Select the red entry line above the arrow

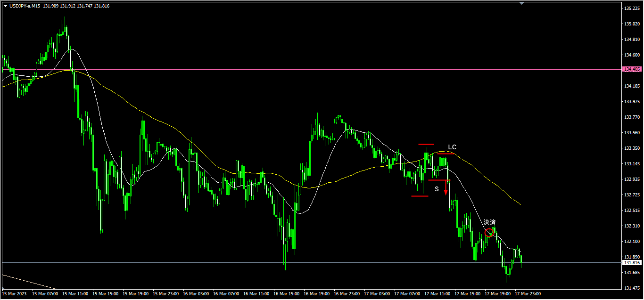point(438,180)
